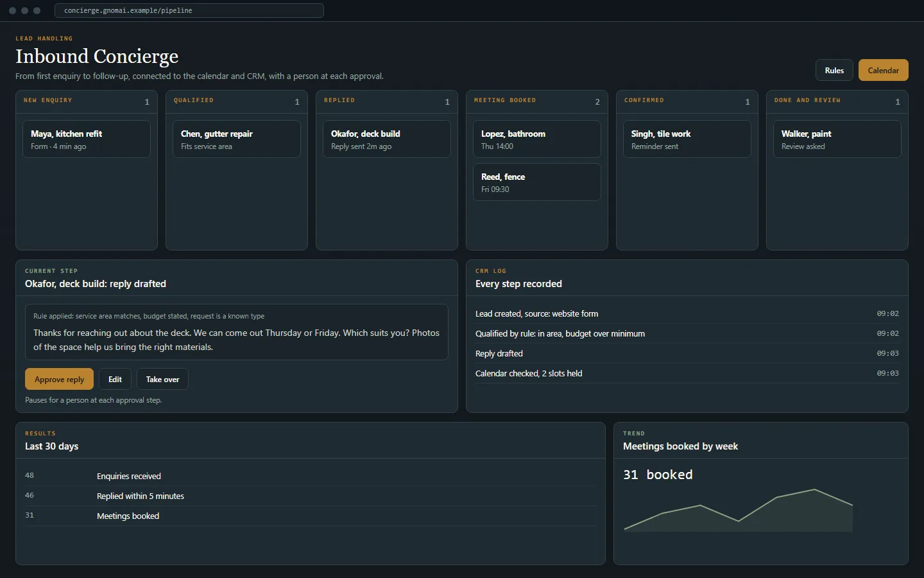The image size is (924, 578).
Task: Open the Walker, paint card
Action: coord(837,139)
